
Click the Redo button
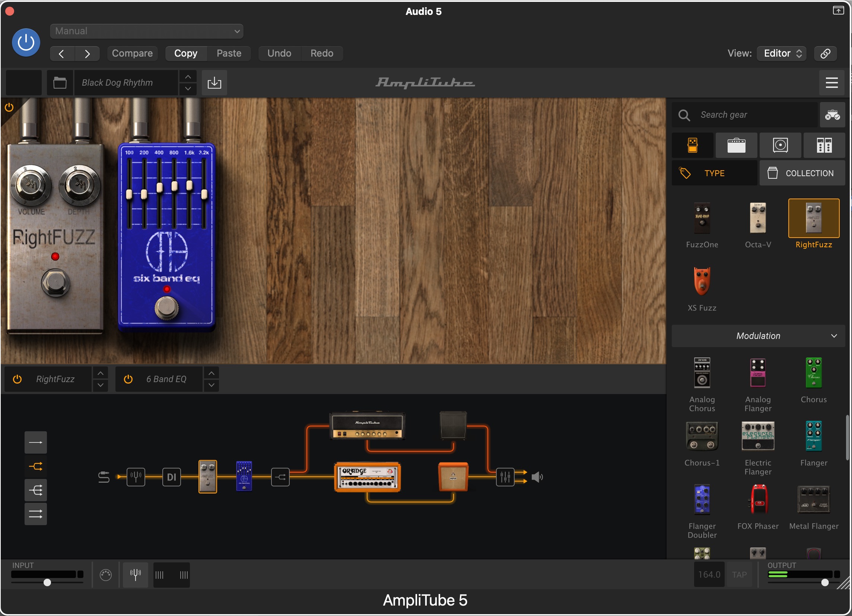point(322,53)
